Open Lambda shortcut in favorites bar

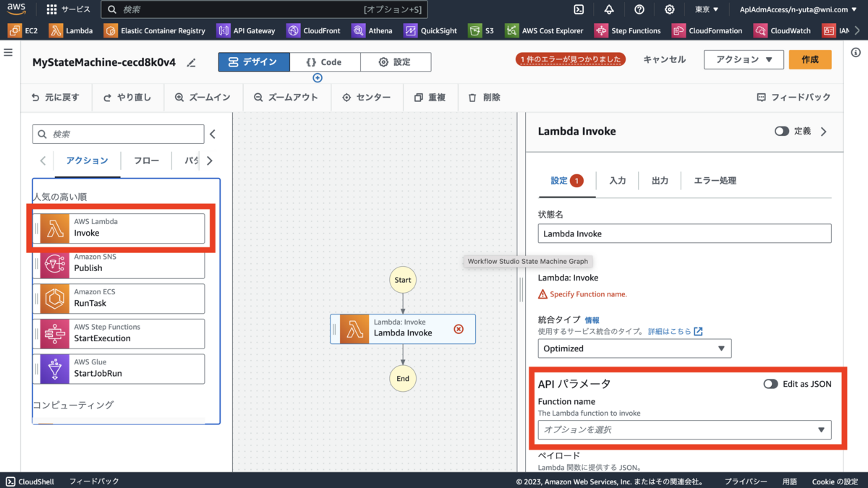71,30
